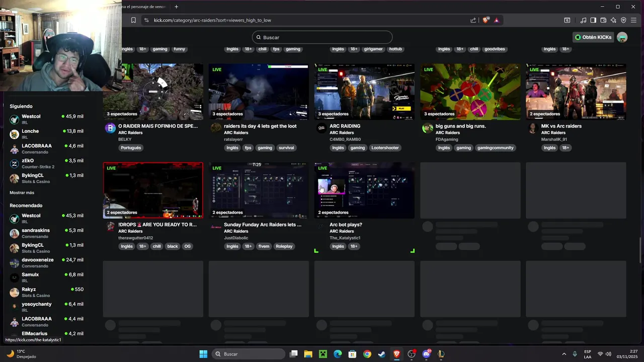Screen dimensions: 644x362
Task: Open MarshallK_91 channel name link
Action: pyautogui.click(x=554, y=139)
